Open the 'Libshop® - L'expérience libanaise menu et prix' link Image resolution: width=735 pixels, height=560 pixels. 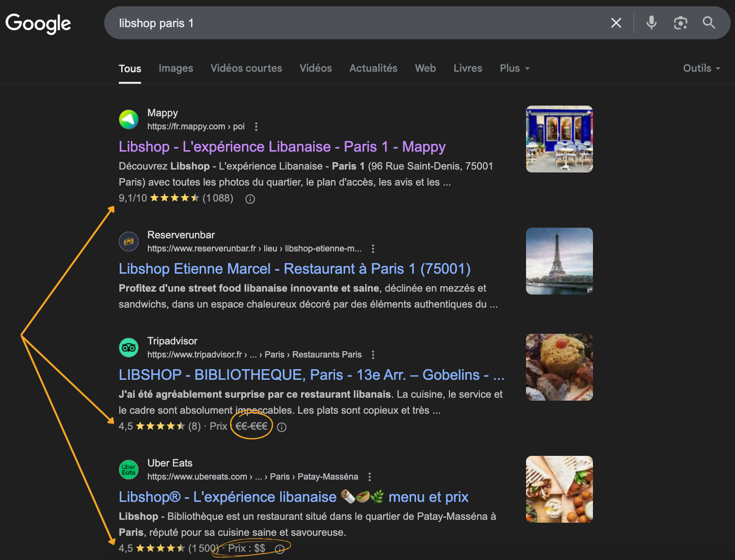[x=293, y=497]
